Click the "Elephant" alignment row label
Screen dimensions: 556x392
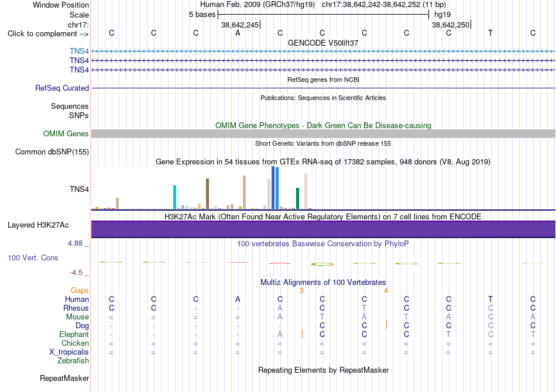click(x=74, y=335)
